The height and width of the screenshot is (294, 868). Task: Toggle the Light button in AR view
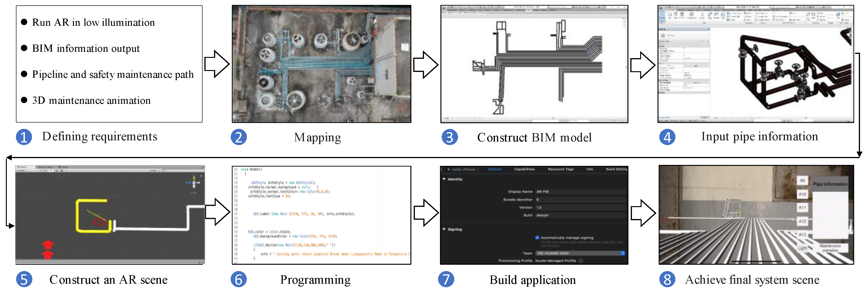[802, 248]
